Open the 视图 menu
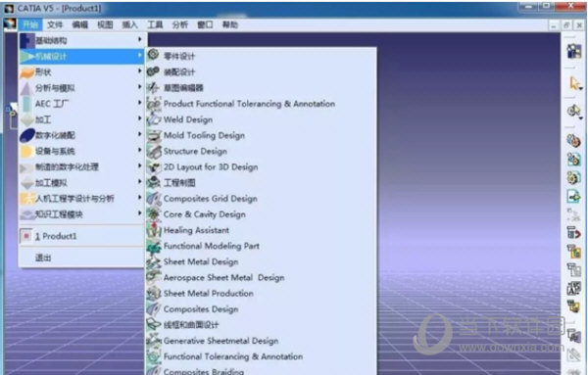This screenshot has width=588, height=375. point(105,24)
